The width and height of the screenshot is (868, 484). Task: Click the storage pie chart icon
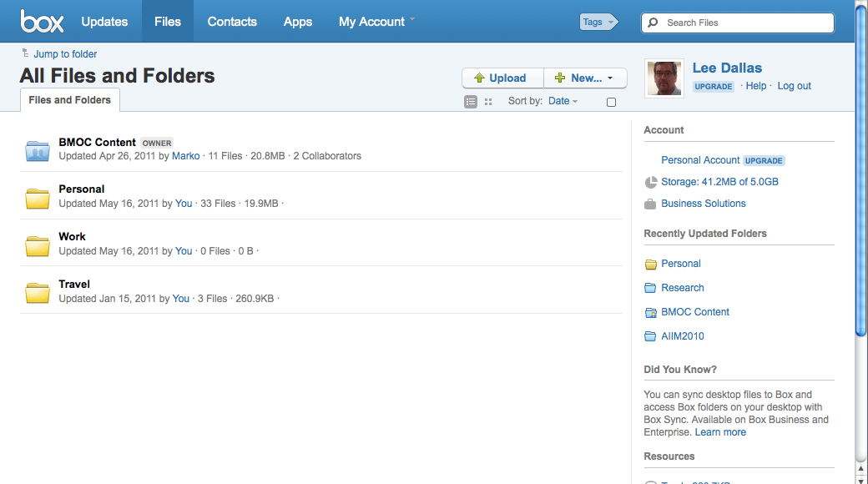[649, 181]
